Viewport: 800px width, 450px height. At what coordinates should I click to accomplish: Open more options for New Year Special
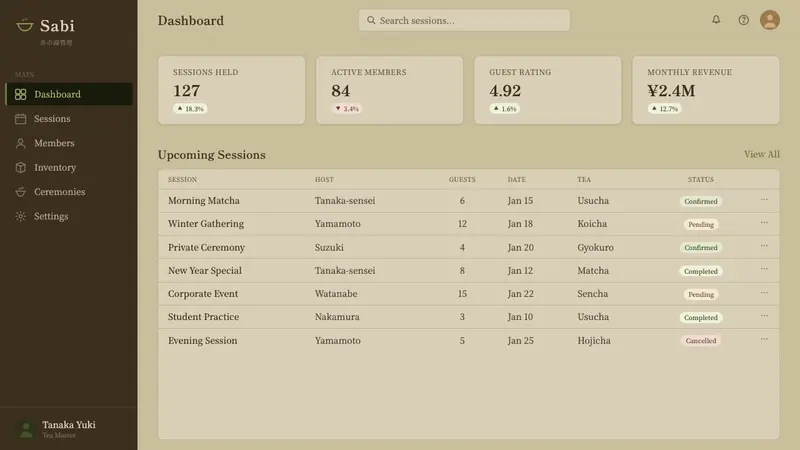tap(764, 269)
